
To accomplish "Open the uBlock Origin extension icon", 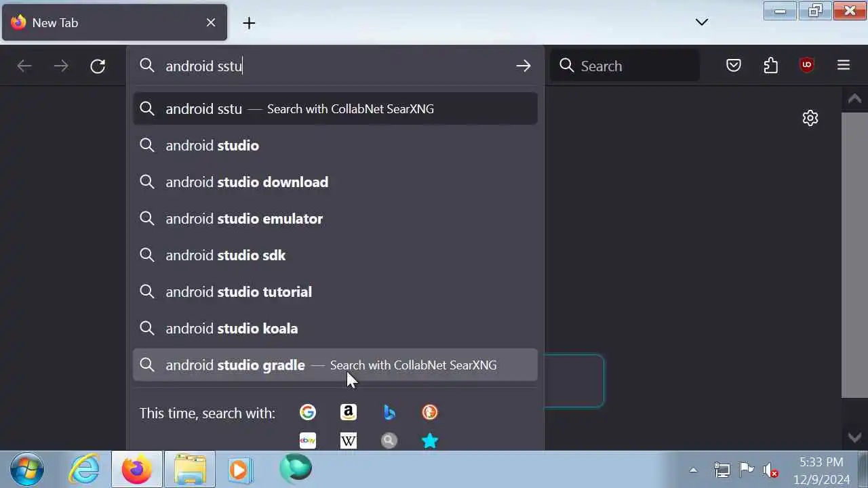I will pyautogui.click(x=807, y=66).
